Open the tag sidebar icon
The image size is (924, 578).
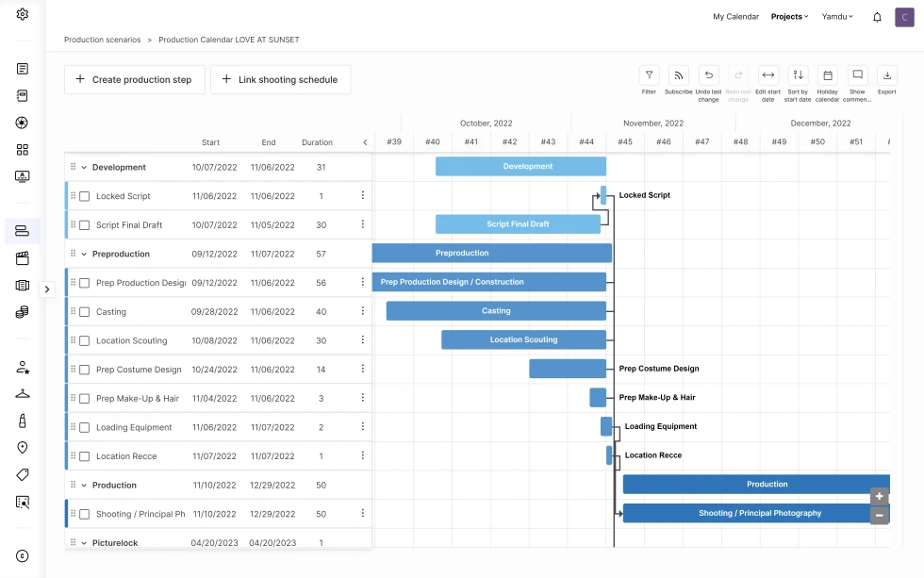(23, 475)
